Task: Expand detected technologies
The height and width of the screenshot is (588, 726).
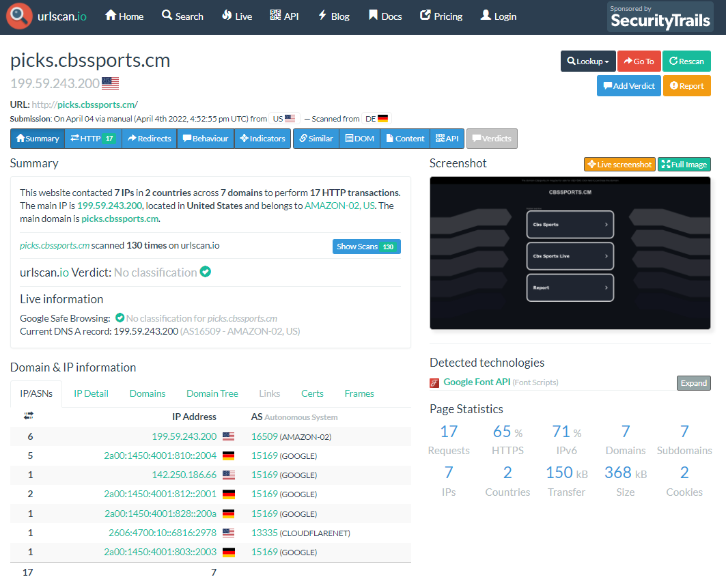Action: tap(694, 383)
